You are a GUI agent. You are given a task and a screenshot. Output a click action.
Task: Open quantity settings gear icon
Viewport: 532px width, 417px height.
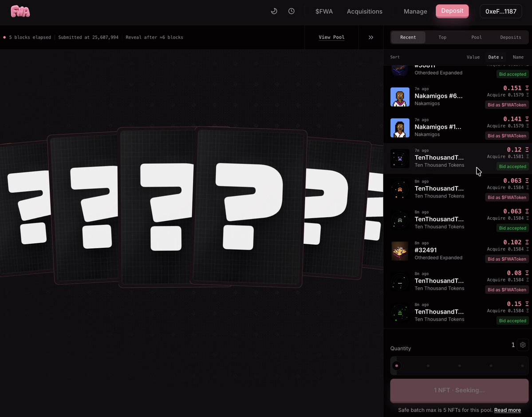(523, 345)
